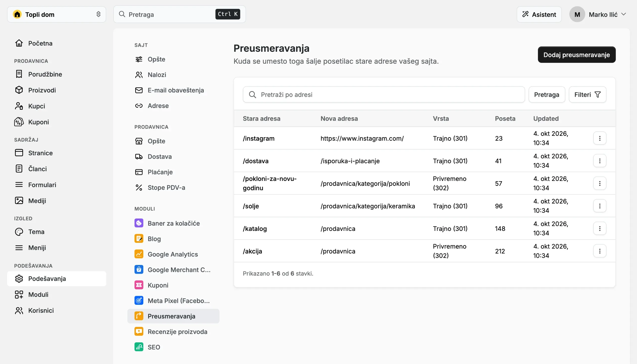Open Porudžbine orders icon
The width and height of the screenshot is (637, 364).
click(19, 74)
